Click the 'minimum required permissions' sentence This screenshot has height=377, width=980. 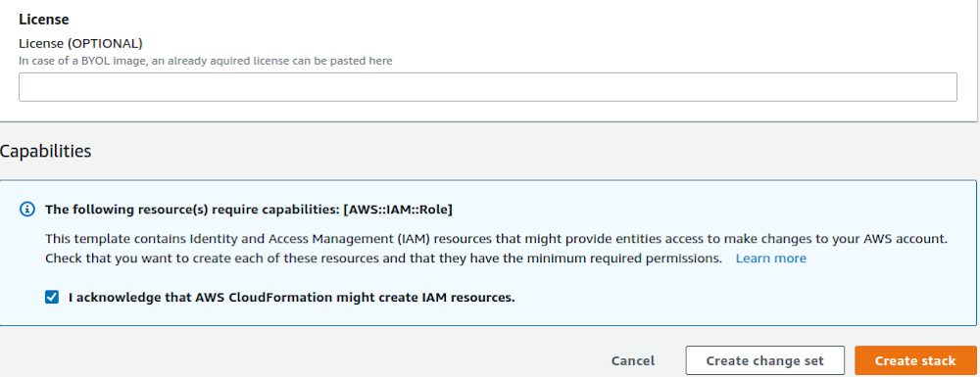coord(632,259)
